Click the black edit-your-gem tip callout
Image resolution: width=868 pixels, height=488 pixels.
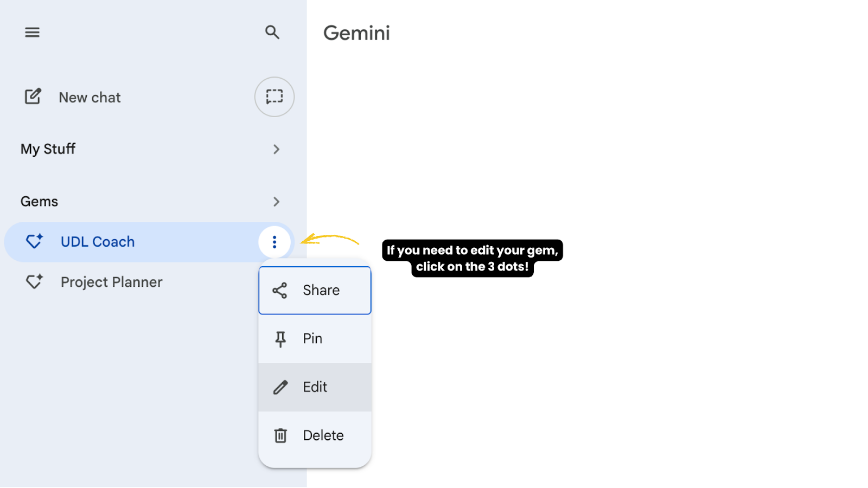coord(472,259)
